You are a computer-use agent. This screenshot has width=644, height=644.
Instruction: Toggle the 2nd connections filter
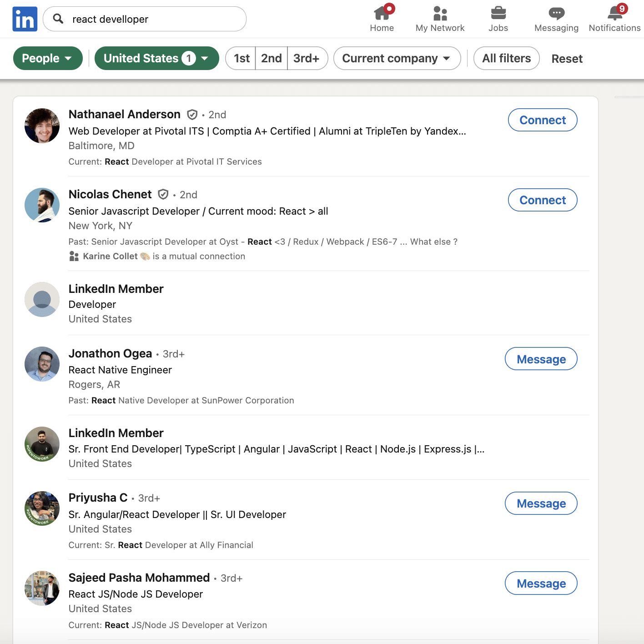(x=272, y=58)
